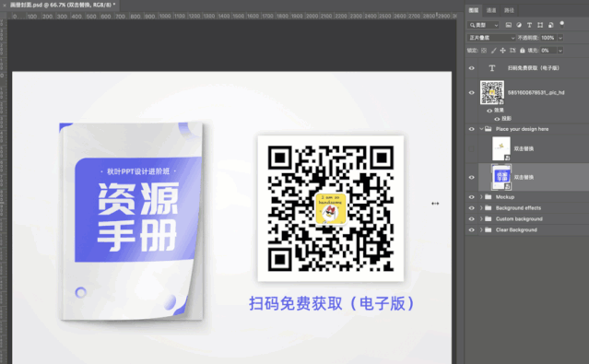This screenshot has height=364, width=589.
Task: Lock layer position move icon
Action: tap(503, 51)
